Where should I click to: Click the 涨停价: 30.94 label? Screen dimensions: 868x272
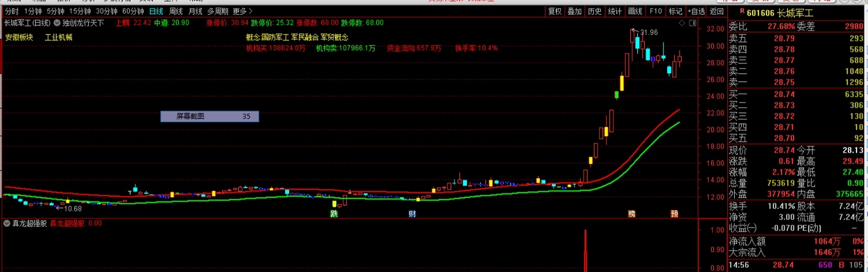227,22
